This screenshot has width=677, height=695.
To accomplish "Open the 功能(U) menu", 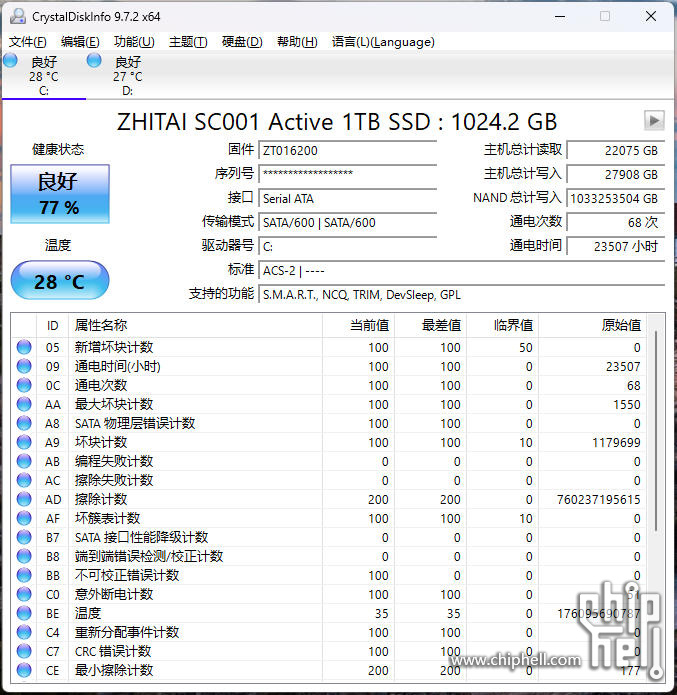I will [x=134, y=42].
